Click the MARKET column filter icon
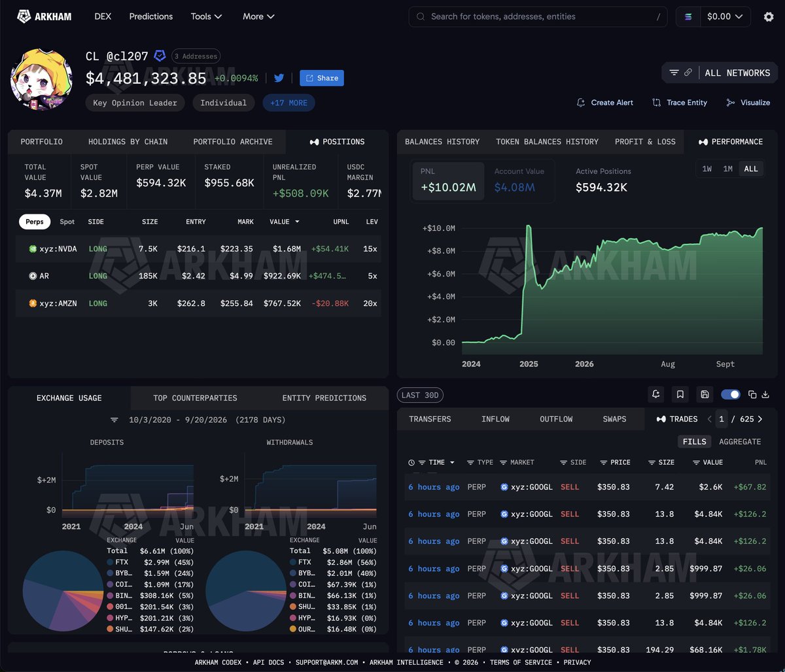Screen dimensions: 785x672 coord(503,462)
